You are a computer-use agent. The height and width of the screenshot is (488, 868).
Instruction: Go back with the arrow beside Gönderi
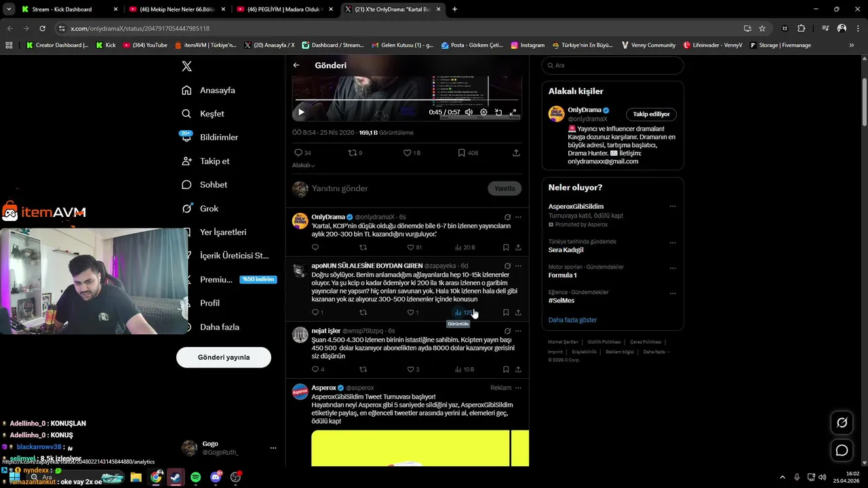pyautogui.click(x=296, y=65)
